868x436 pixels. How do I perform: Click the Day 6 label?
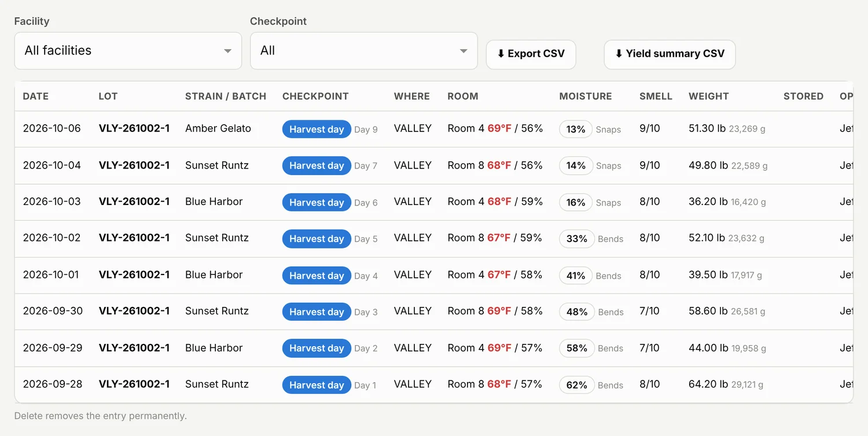pos(366,203)
